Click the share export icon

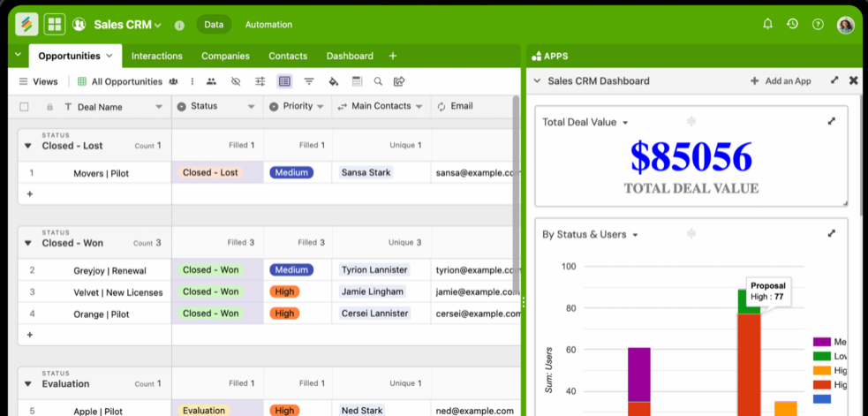click(x=398, y=81)
